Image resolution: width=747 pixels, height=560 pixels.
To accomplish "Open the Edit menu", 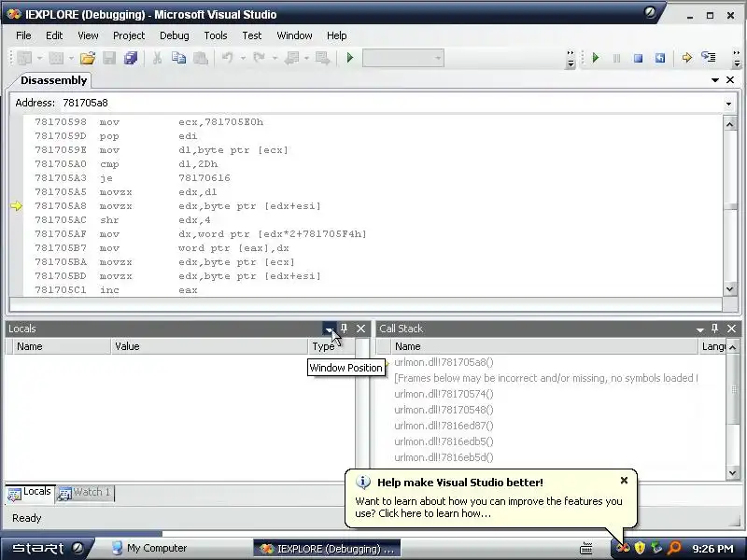I will pos(54,35).
